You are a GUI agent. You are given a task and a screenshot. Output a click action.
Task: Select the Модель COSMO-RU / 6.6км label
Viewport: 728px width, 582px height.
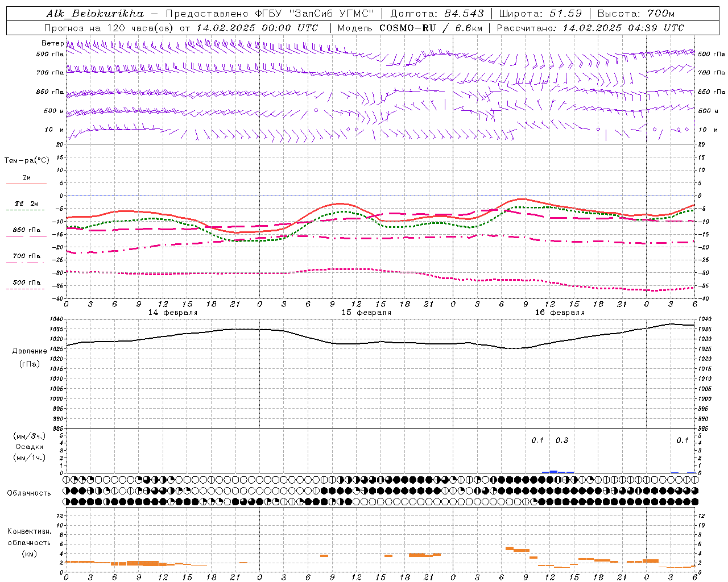[x=409, y=28]
